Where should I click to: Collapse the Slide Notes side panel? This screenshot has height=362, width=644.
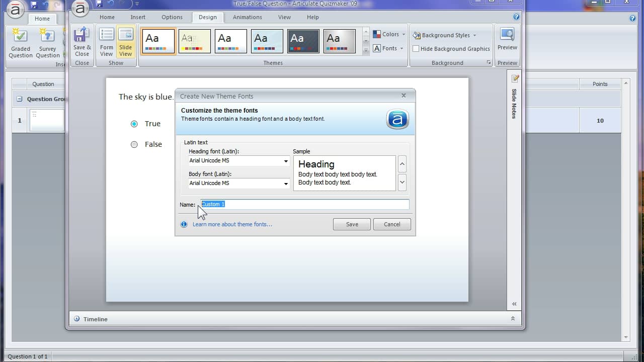(514, 304)
